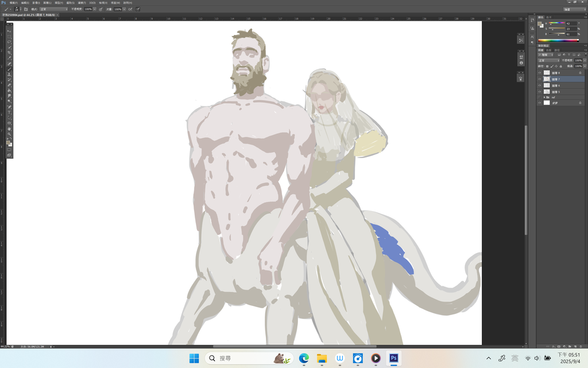This screenshot has height=368, width=588.
Task: Open Microsoft Edge from the taskbar
Action: [x=304, y=358]
